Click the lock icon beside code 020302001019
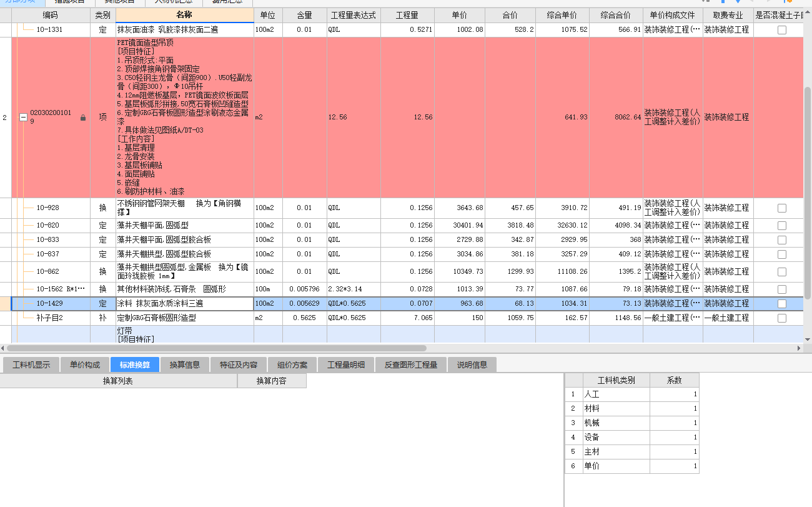The height and width of the screenshot is (507, 812). (83, 118)
